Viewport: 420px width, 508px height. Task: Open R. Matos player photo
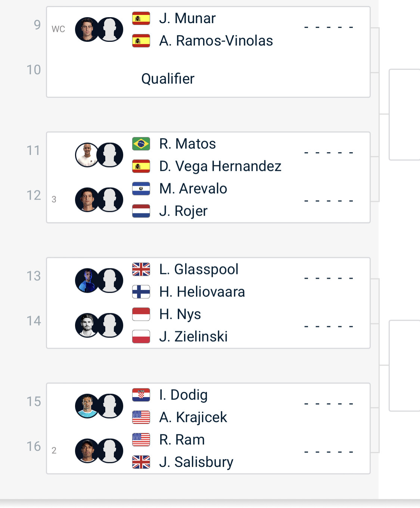pos(87,155)
